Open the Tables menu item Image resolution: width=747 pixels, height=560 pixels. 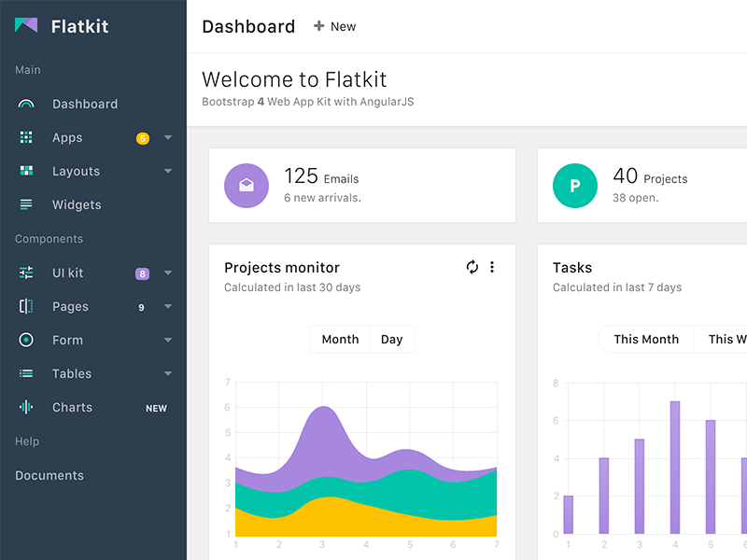pyautogui.click(x=72, y=373)
